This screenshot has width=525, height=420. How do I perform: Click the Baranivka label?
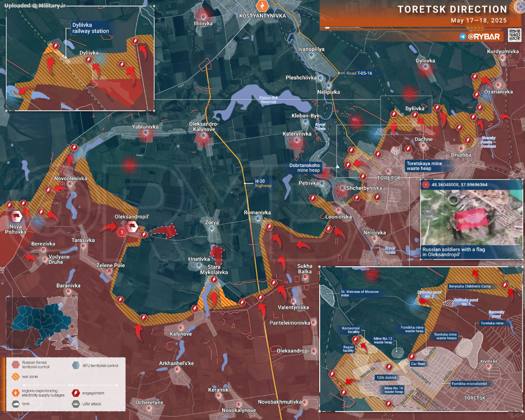(x=68, y=285)
